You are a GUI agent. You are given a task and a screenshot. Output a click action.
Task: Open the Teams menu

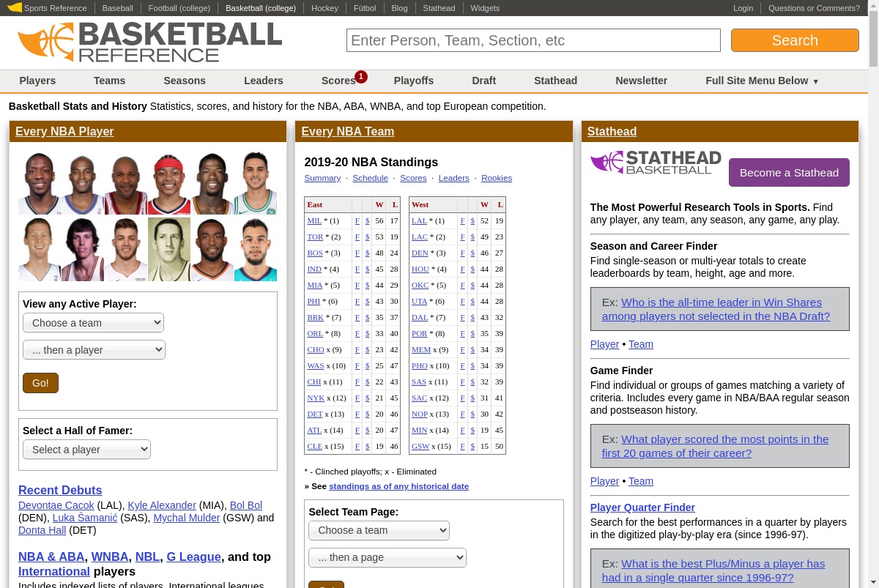tap(109, 81)
